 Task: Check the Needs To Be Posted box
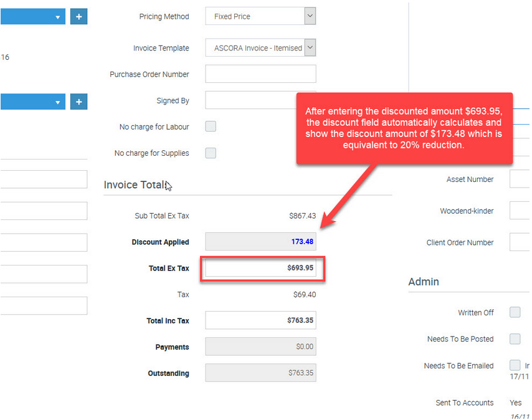515,338
